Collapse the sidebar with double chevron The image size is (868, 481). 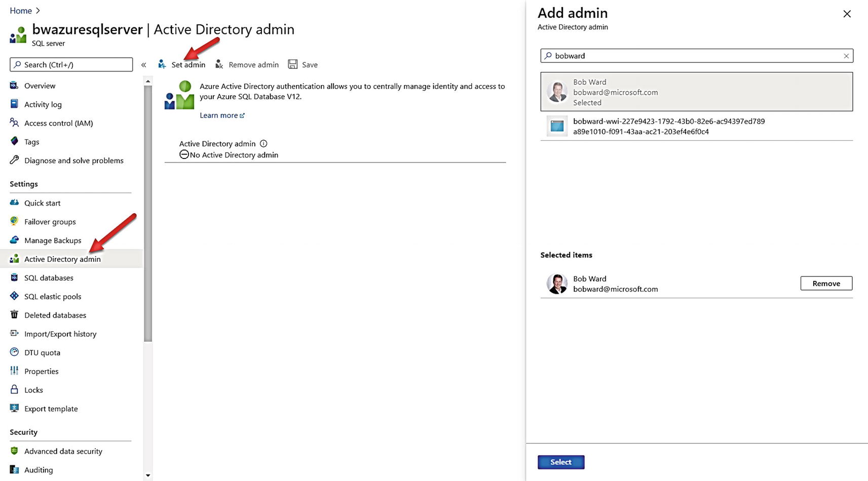pos(143,65)
